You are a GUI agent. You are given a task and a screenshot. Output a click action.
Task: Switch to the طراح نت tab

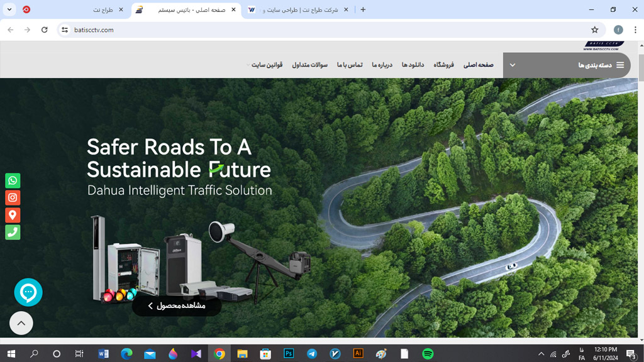pos(74,9)
